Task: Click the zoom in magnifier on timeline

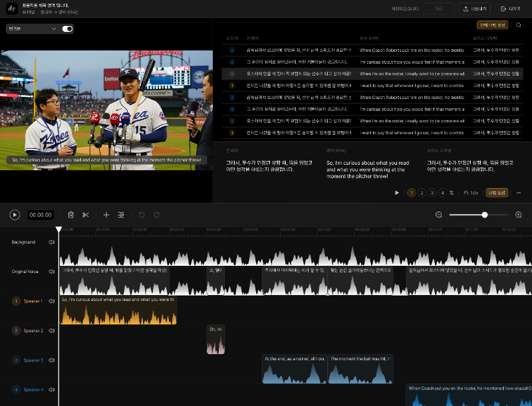Action: 519,215
